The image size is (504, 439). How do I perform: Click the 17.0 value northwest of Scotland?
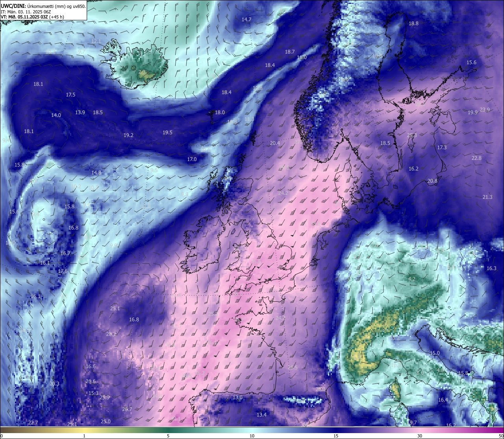[x=192, y=159]
